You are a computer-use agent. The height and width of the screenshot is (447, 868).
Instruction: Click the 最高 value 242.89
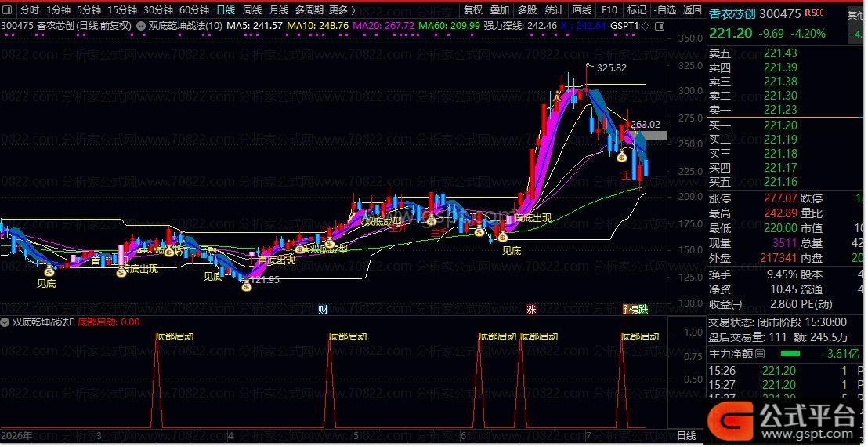[x=780, y=213]
